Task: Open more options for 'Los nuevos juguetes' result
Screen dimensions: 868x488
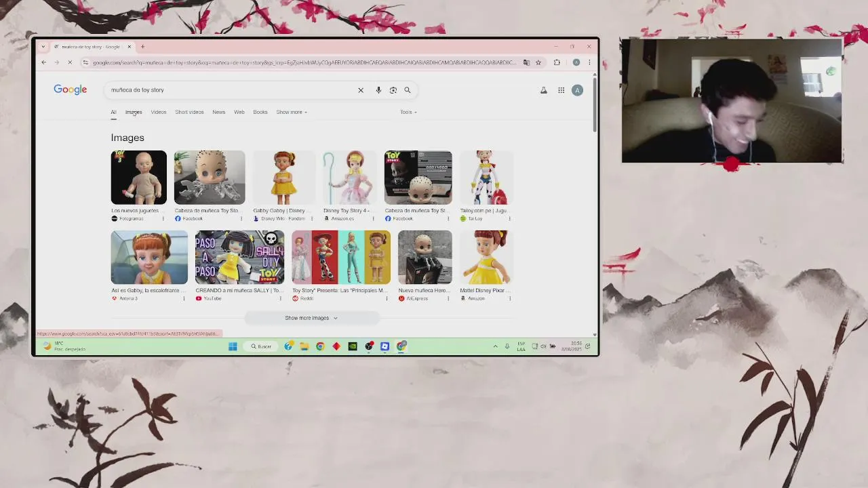Action: click(163, 219)
